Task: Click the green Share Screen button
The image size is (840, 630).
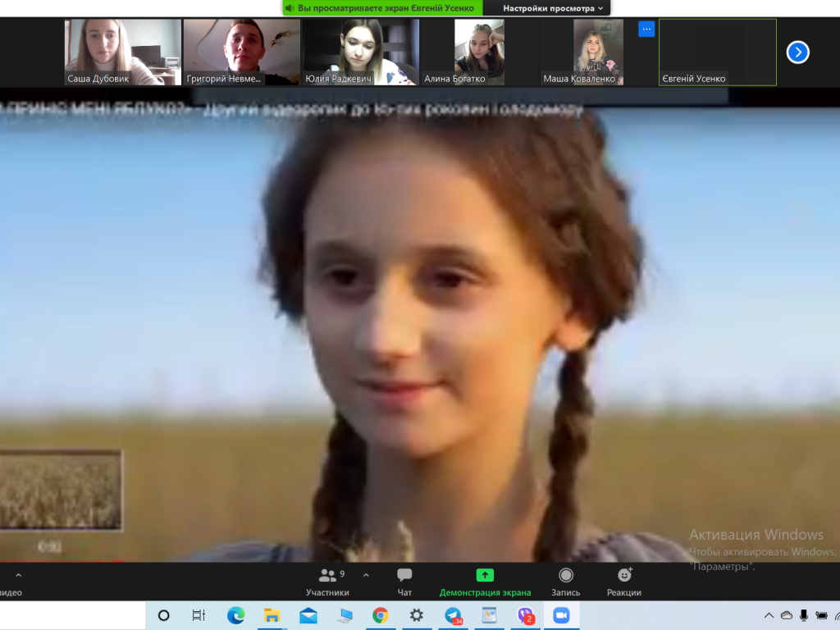Action: [485, 581]
